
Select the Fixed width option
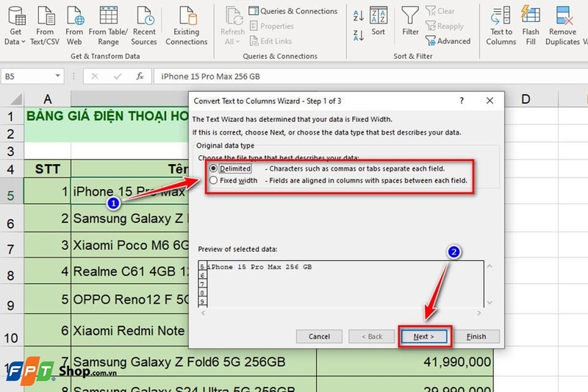(x=213, y=180)
